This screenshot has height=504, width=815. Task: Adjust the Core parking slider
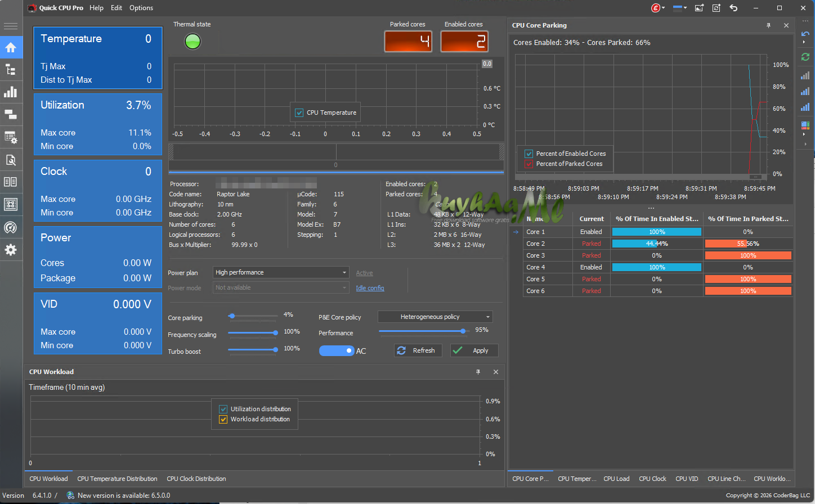tap(253, 316)
